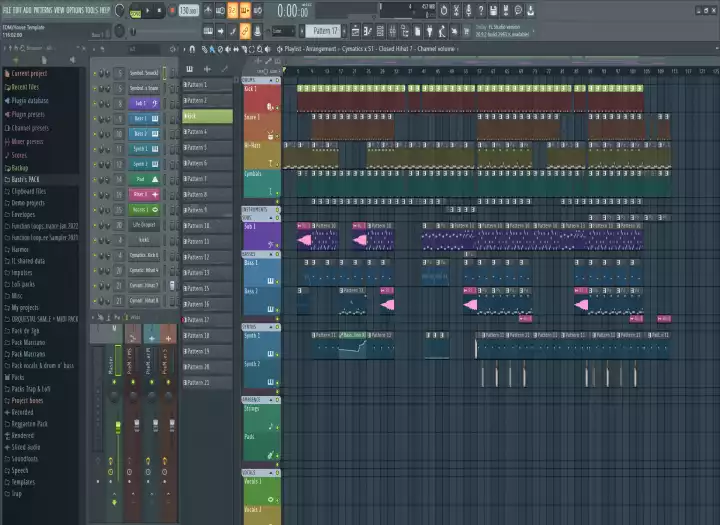Collapse the VOCALS track group arrow

pos(271,473)
